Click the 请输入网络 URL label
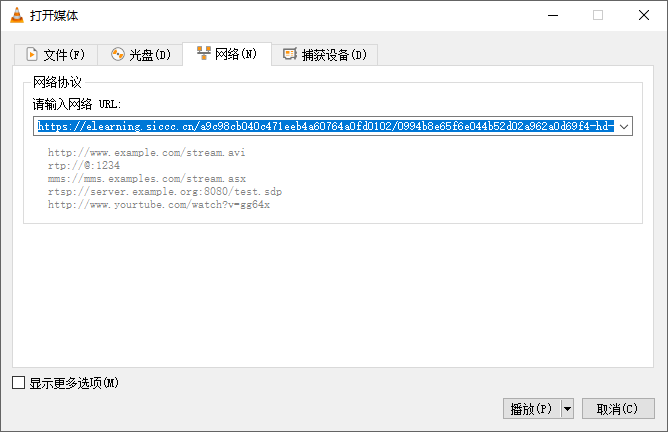 (76, 104)
